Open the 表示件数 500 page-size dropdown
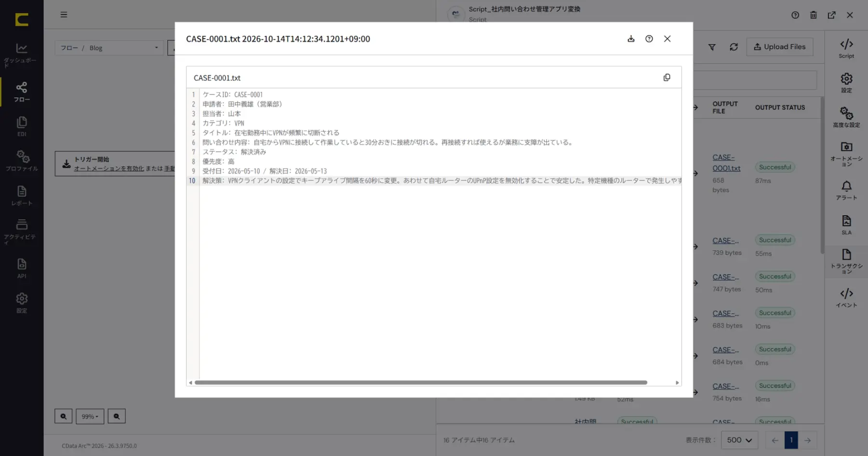The image size is (868, 456). tap(739, 440)
